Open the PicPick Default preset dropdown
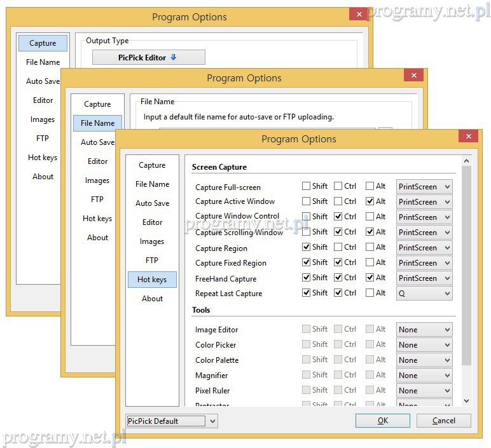Screen dimensions: 491x448 (172, 421)
